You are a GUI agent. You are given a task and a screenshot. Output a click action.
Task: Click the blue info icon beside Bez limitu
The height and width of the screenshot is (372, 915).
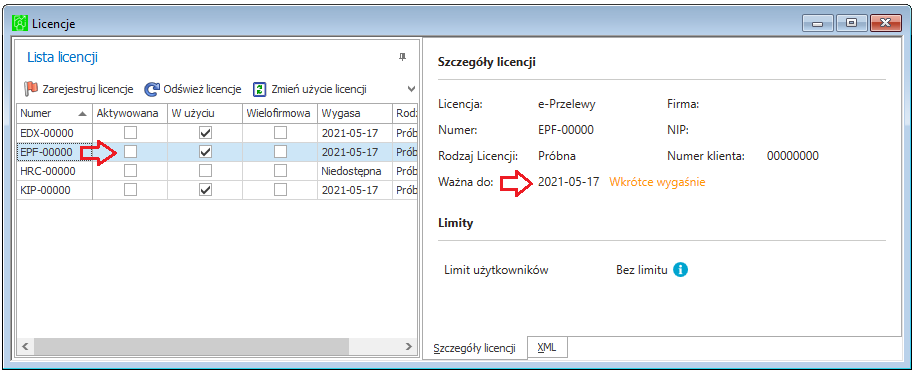pos(680,270)
